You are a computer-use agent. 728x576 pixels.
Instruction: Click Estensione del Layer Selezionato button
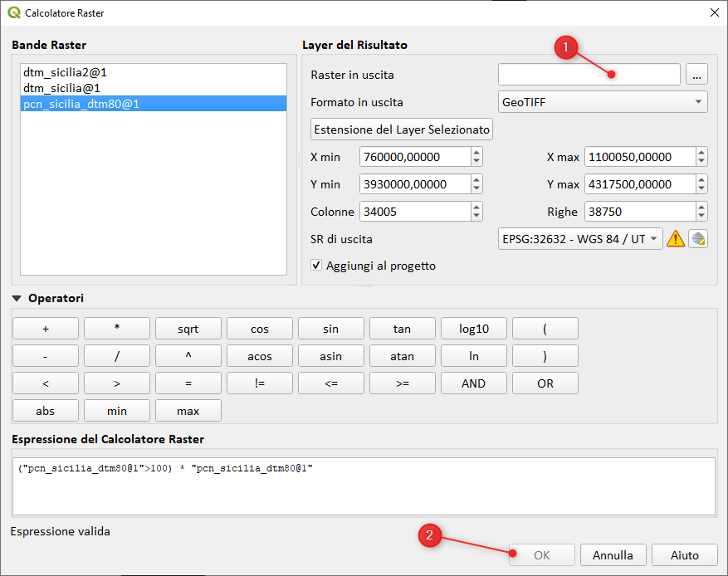tap(402, 129)
